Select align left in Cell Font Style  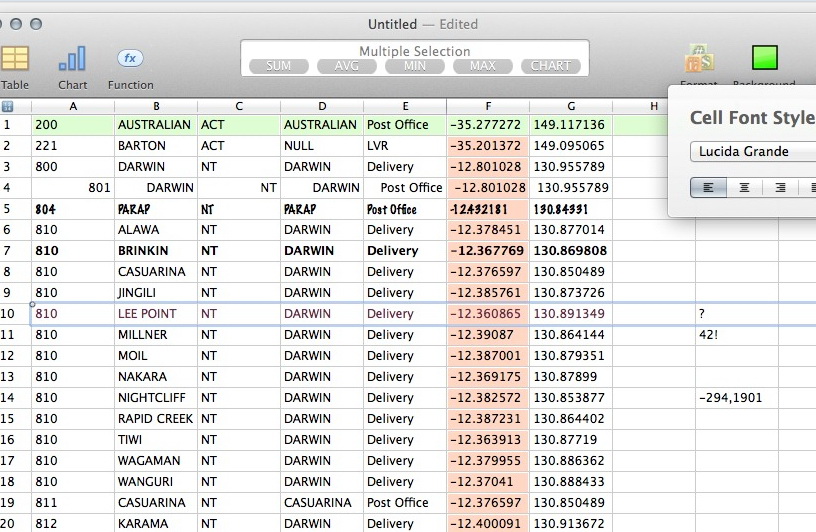[x=708, y=187]
